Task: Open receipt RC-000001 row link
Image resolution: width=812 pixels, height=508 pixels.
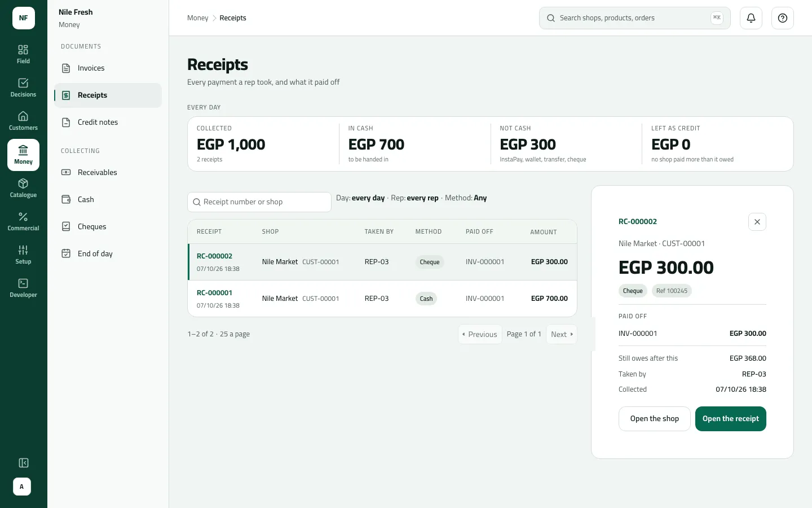Action: [x=214, y=293]
